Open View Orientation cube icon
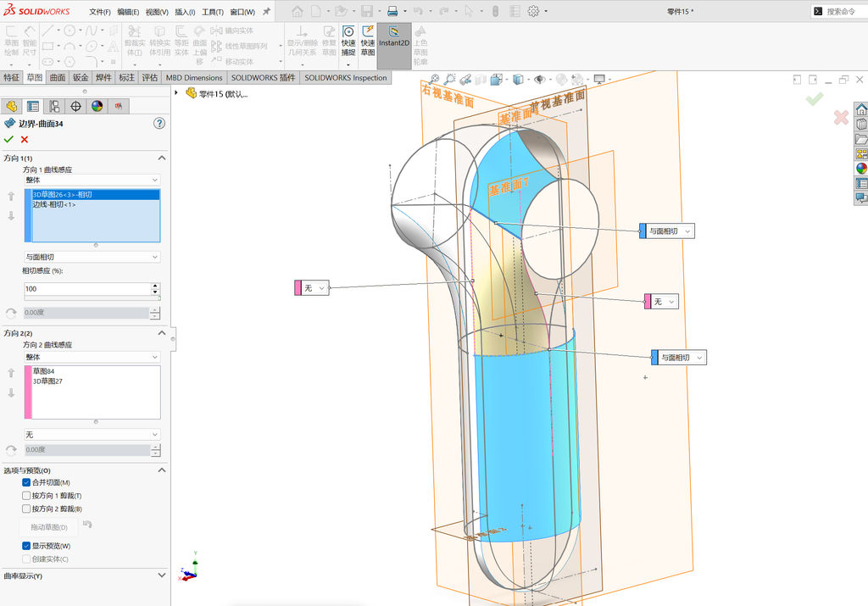Image resolution: width=868 pixels, height=606 pixels. coord(496,80)
